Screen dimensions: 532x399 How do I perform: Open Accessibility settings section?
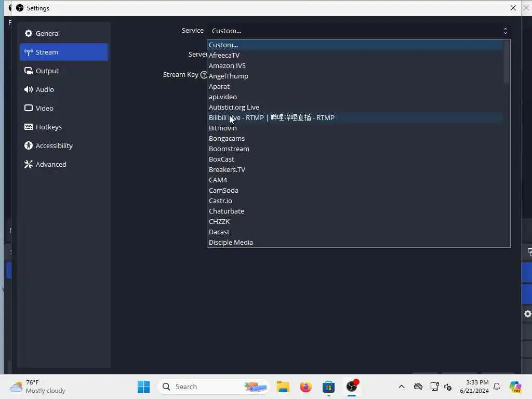tap(63, 145)
